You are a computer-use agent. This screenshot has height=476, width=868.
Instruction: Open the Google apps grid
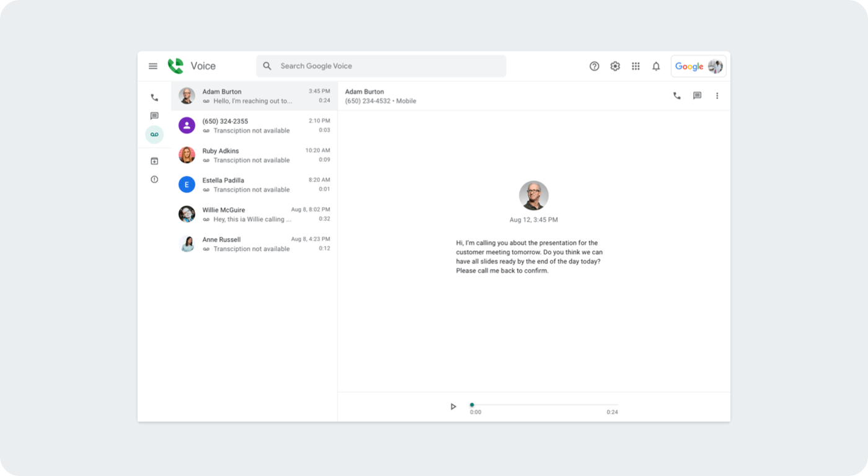click(635, 66)
